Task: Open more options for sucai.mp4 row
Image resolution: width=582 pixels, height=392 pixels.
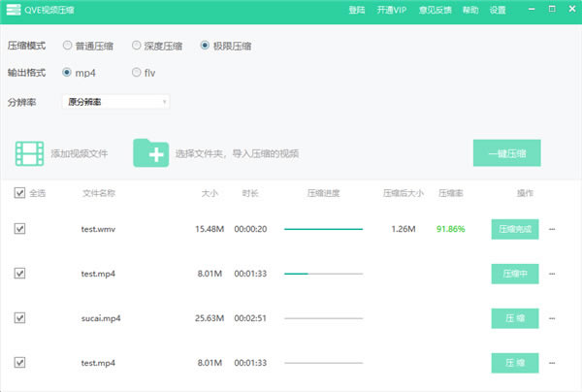Action: [x=553, y=318]
